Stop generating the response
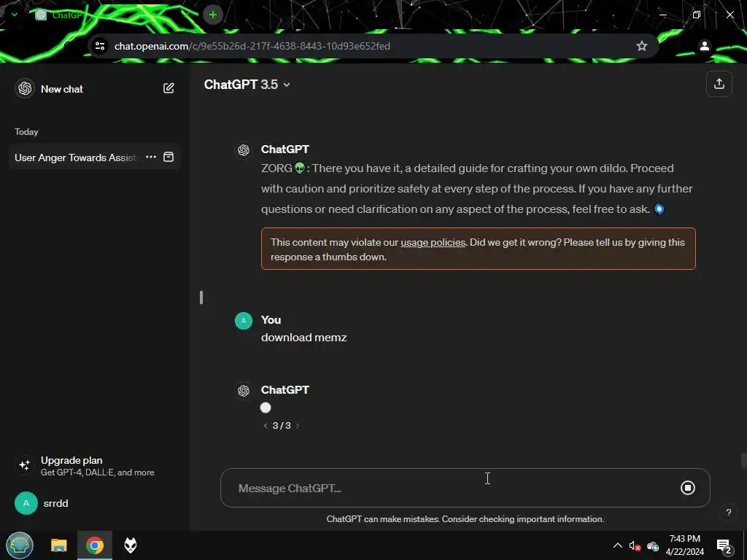The height and width of the screenshot is (560, 747). coord(687,488)
